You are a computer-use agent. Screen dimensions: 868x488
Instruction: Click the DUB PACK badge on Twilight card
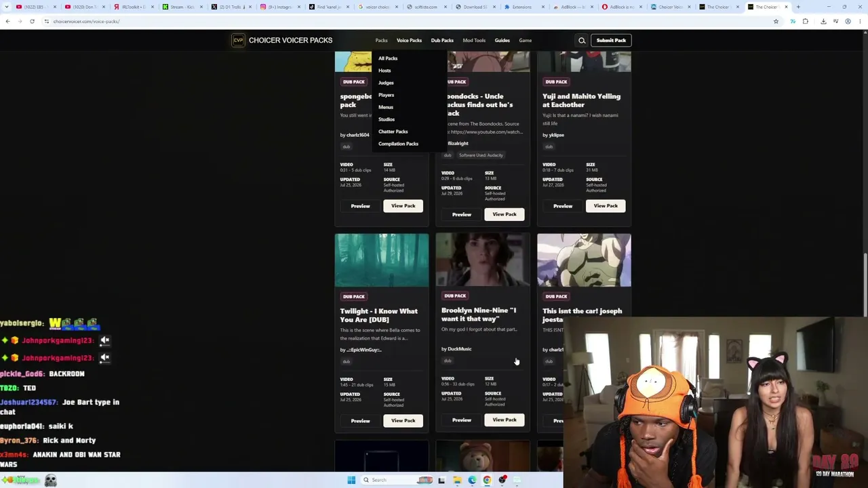(354, 296)
